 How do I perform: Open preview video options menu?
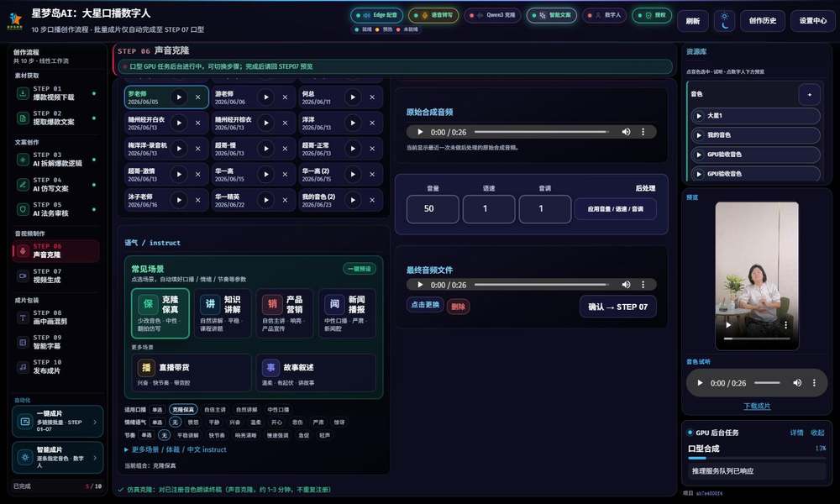[x=785, y=324]
